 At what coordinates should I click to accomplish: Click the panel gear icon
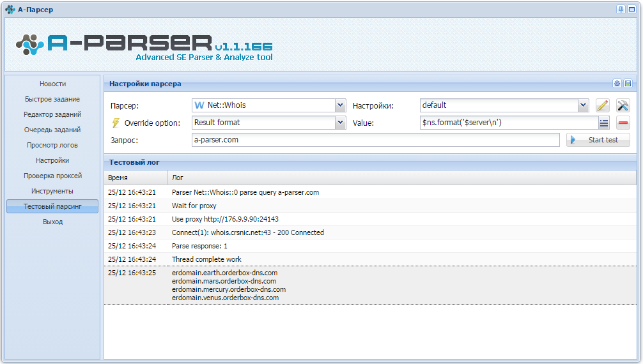(x=617, y=84)
